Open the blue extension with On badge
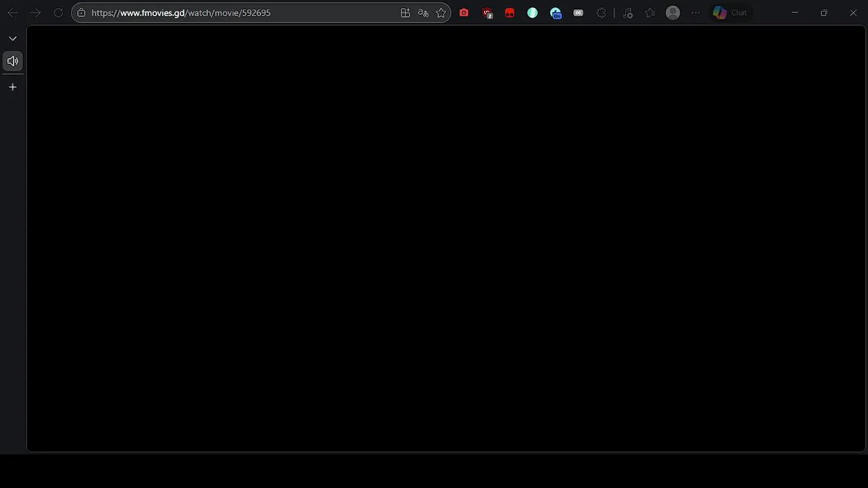The image size is (868, 488). [x=556, y=13]
